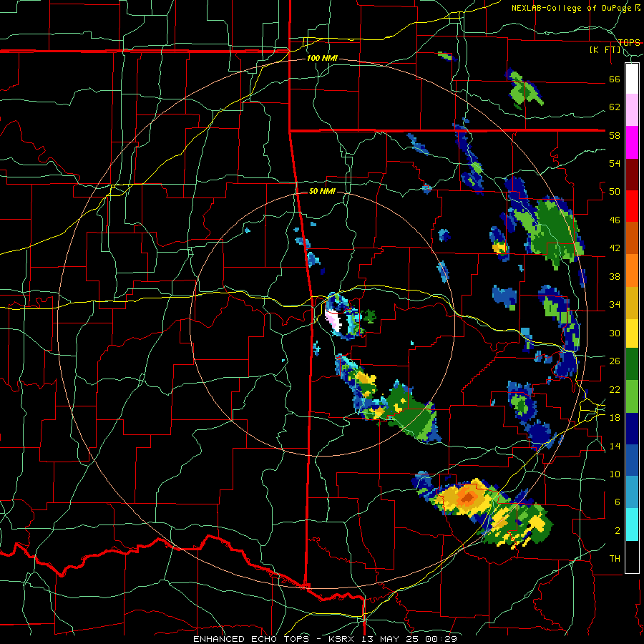Click the orange storm core in southeast
This screenshot has height=644, width=644.
(468, 496)
